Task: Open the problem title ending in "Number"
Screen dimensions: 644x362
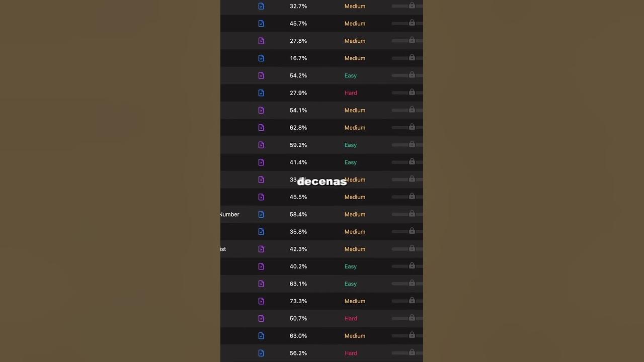Action: [229, 214]
